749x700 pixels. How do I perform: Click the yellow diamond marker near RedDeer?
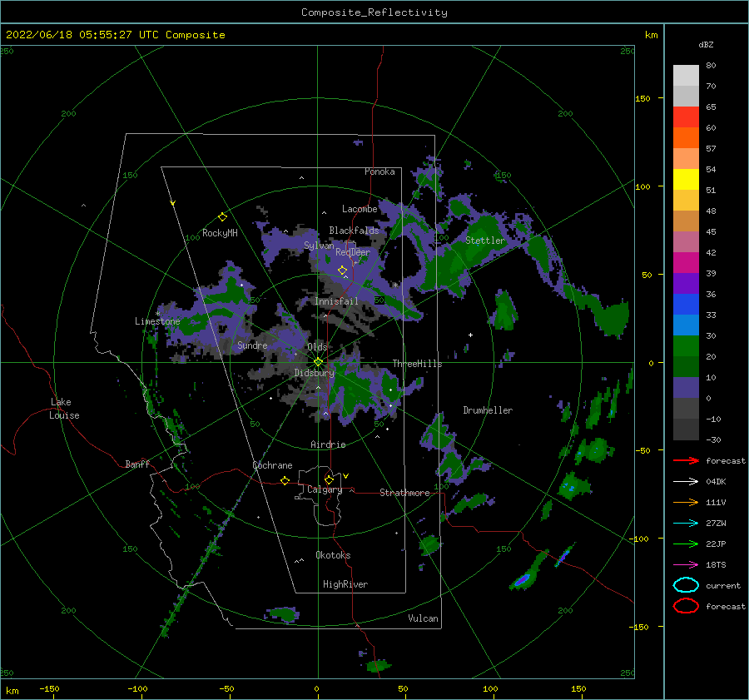(343, 271)
